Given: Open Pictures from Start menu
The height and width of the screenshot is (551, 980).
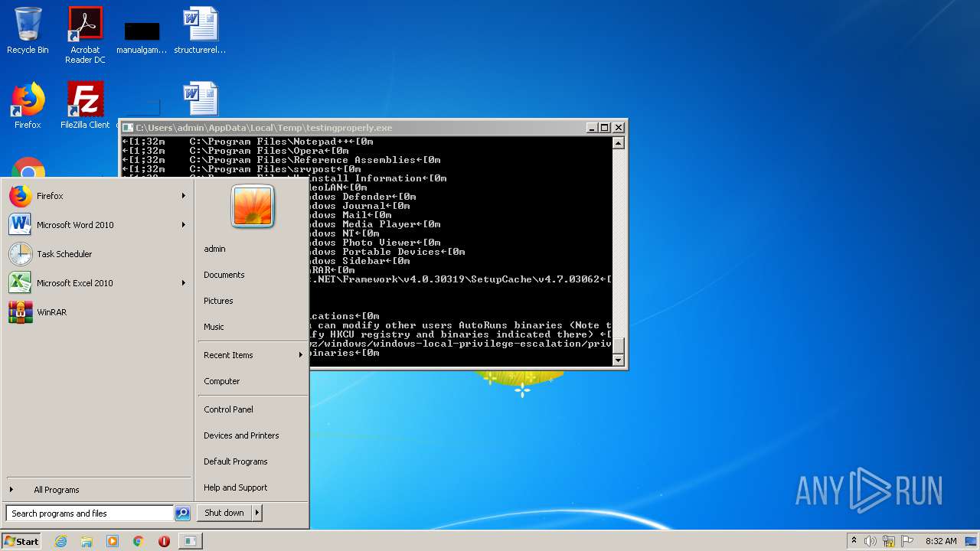Looking at the screenshot, I should pyautogui.click(x=218, y=301).
